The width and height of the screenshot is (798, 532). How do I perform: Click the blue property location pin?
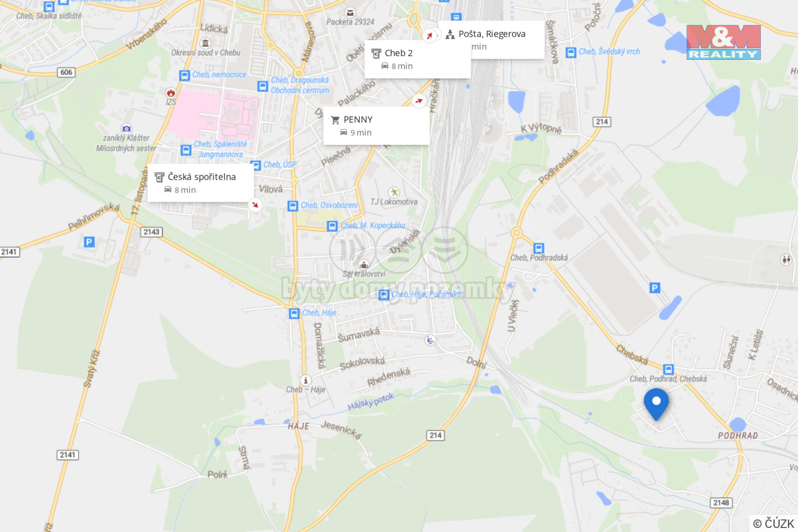pyautogui.click(x=656, y=404)
